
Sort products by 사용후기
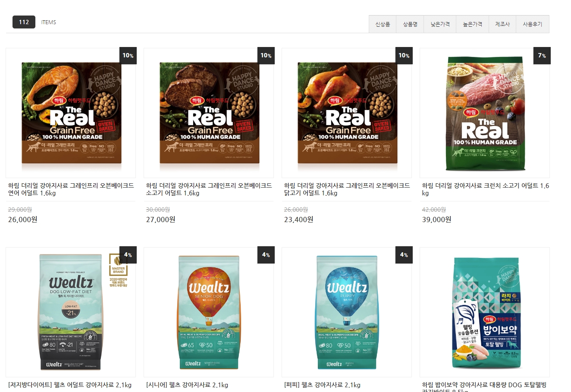click(x=533, y=24)
